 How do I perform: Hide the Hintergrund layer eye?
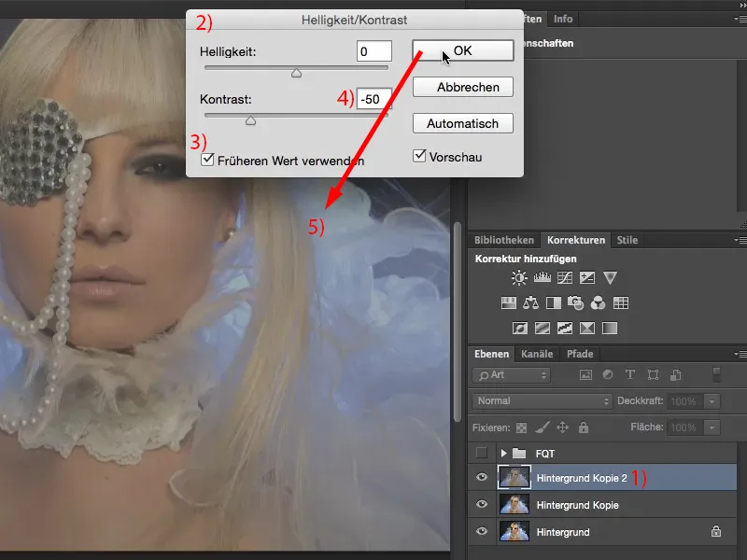(x=482, y=530)
